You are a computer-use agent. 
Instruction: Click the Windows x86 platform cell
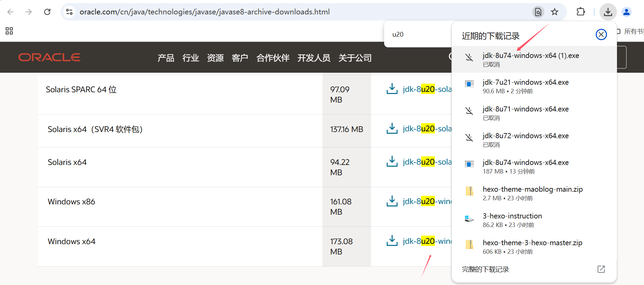click(180, 207)
